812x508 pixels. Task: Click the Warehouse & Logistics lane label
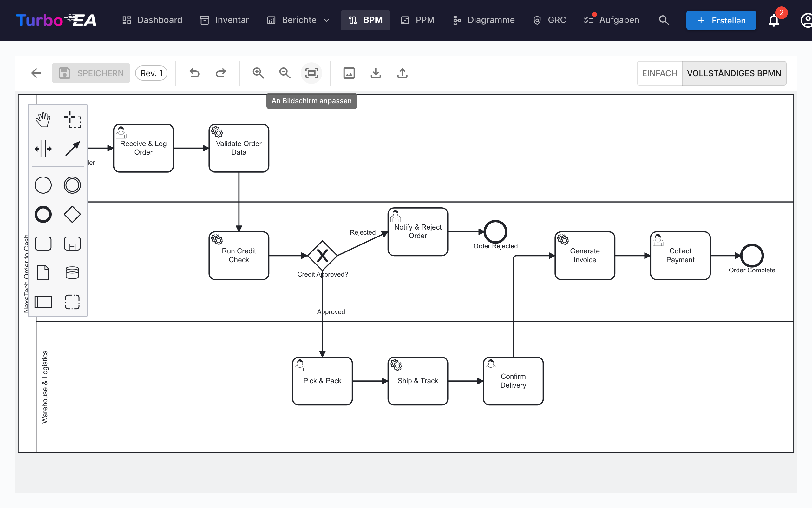(45, 387)
